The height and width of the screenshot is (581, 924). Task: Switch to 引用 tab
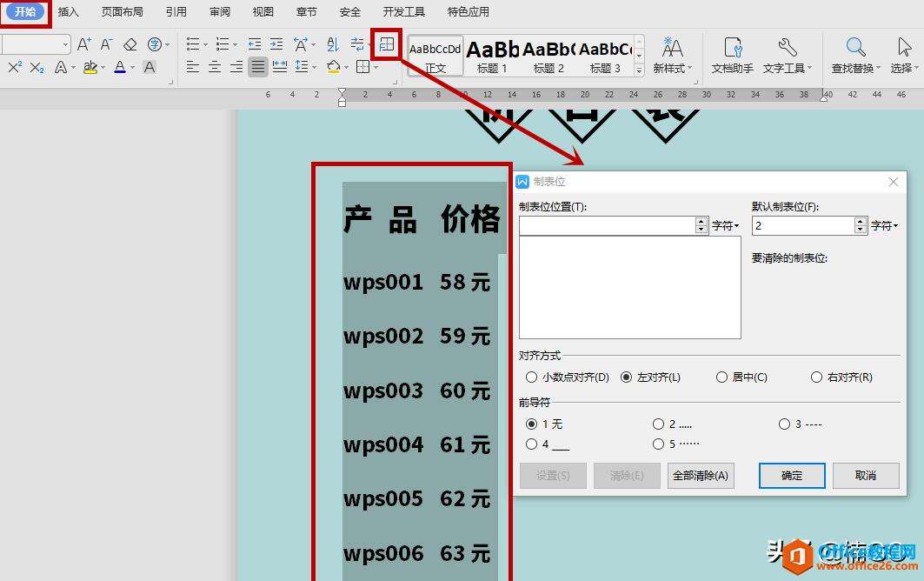point(176,12)
